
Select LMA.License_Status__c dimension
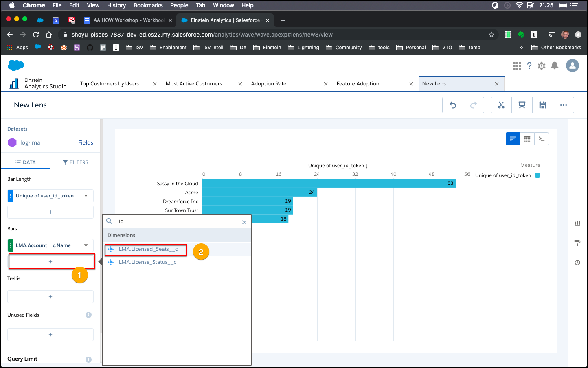point(147,262)
